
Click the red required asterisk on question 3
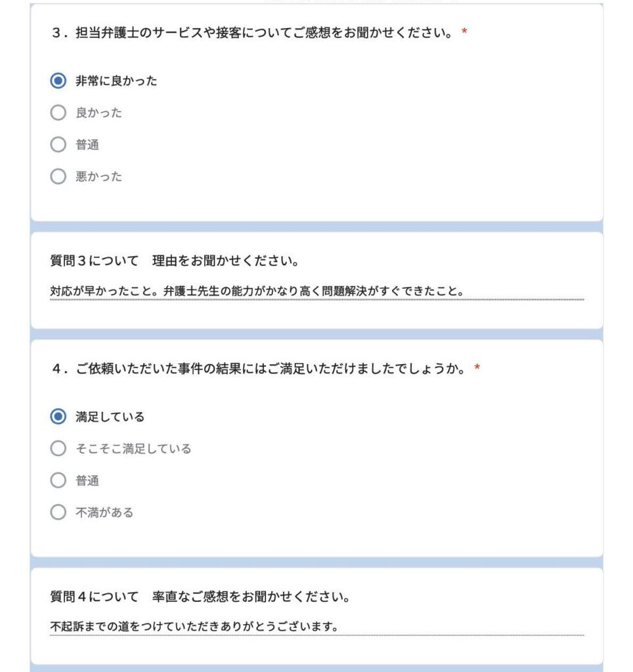click(464, 33)
